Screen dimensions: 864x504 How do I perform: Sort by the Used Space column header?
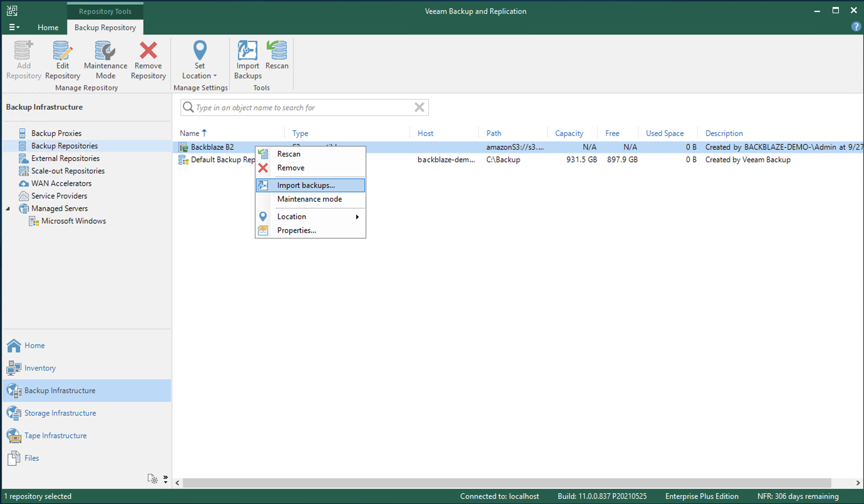[x=665, y=133]
